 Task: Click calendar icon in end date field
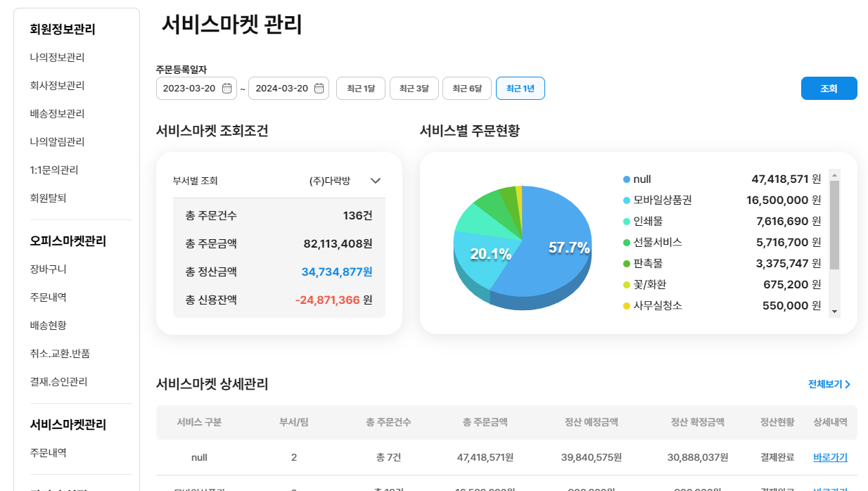[x=319, y=89]
